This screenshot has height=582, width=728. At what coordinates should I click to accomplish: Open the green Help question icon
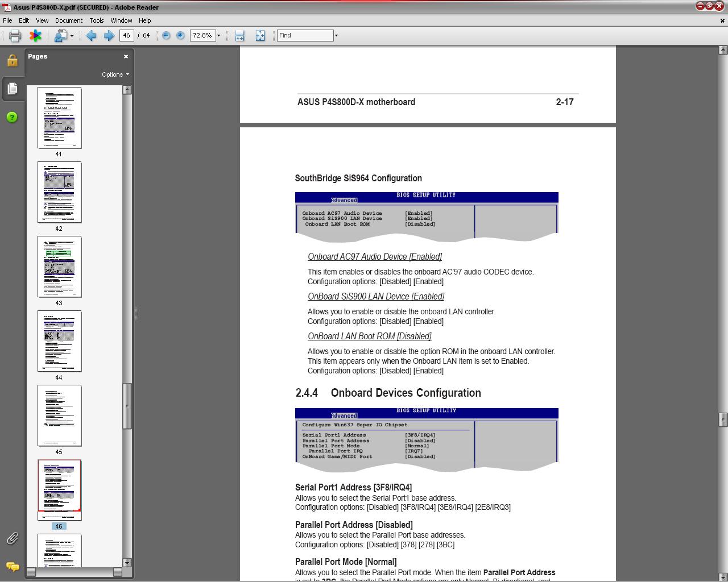12,117
